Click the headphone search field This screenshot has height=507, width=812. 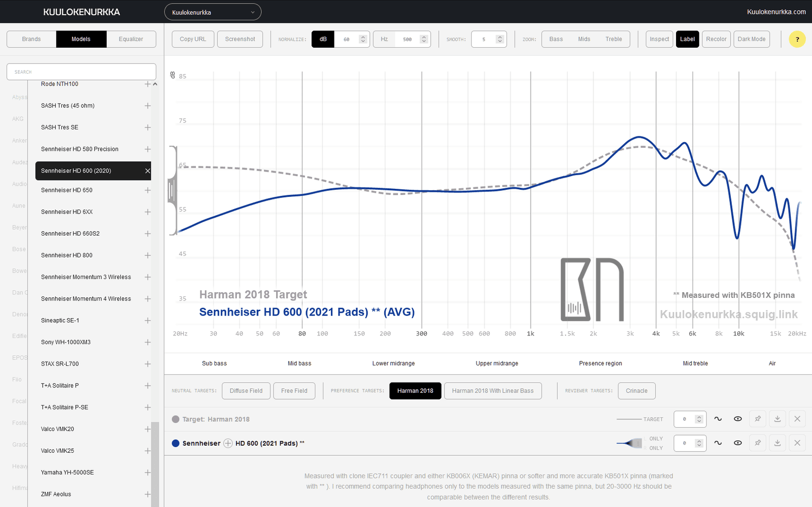pyautogui.click(x=81, y=72)
